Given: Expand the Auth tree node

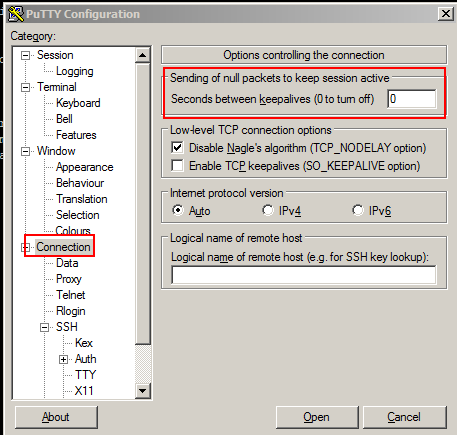Looking at the screenshot, I should [63, 359].
